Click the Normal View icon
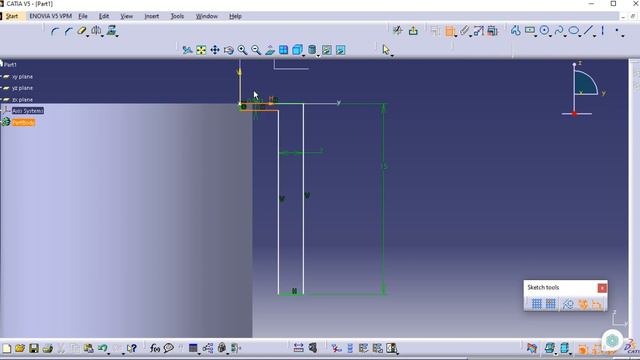The height and width of the screenshot is (360, 640). point(270,50)
